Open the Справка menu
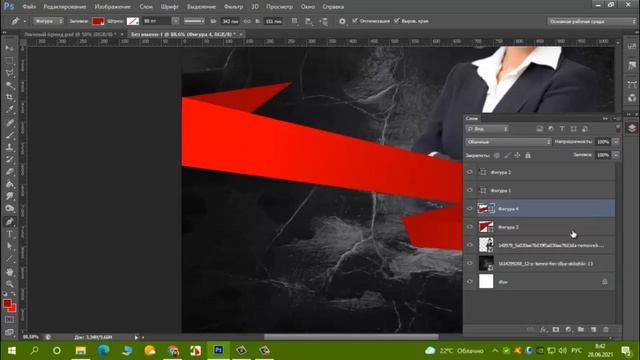Screen dimensions: 640x360 [333, 7]
